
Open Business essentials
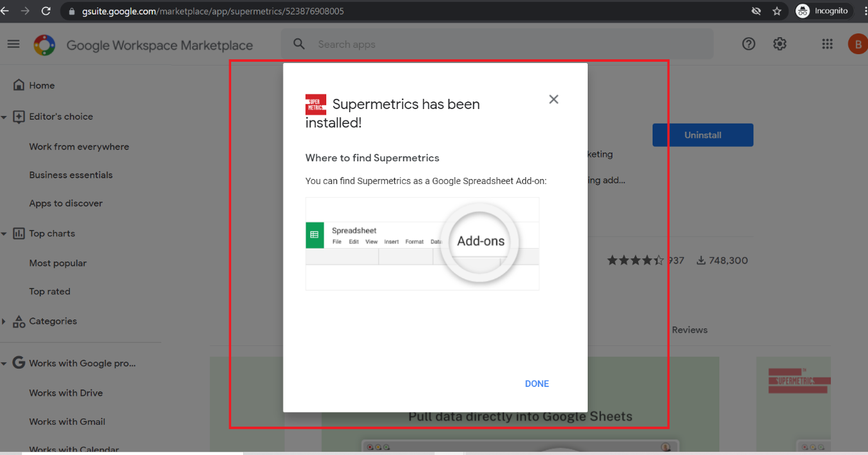pos(71,175)
